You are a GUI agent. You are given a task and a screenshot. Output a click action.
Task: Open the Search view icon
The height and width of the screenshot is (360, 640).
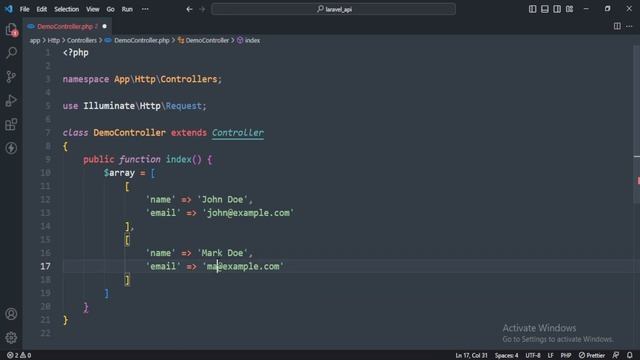[x=11, y=53]
